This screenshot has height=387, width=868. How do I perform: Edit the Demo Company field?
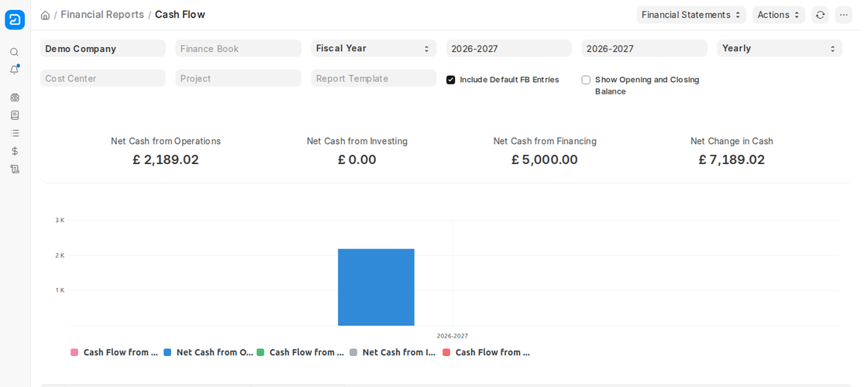click(x=103, y=48)
